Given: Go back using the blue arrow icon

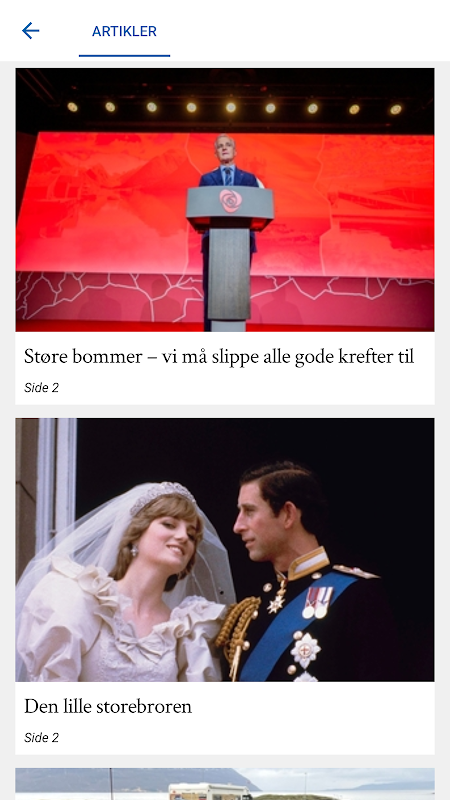Looking at the screenshot, I should [x=30, y=31].
